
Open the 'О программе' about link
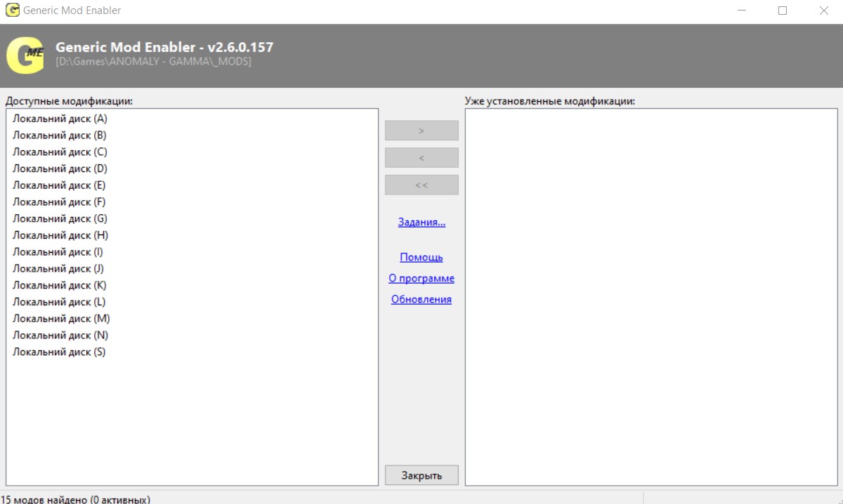coord(421,279)
